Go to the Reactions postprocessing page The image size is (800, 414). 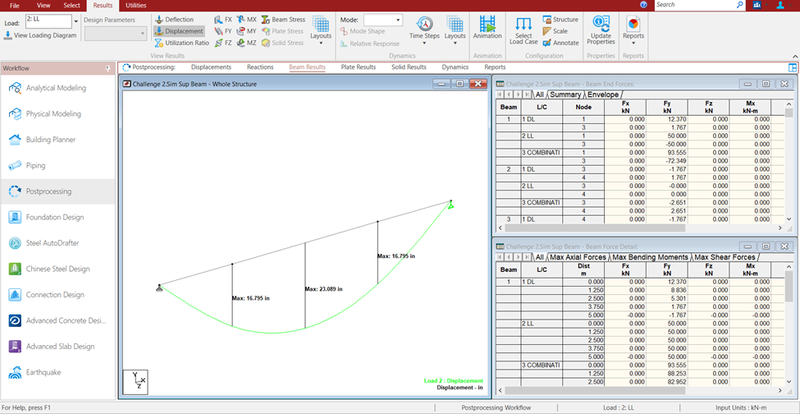point(260,67)
